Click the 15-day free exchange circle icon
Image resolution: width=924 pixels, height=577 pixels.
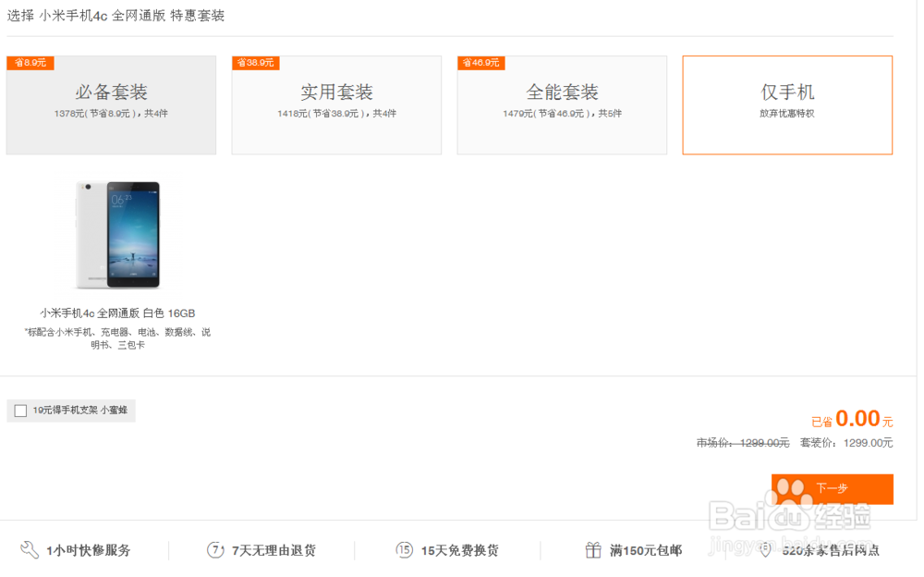404,550
